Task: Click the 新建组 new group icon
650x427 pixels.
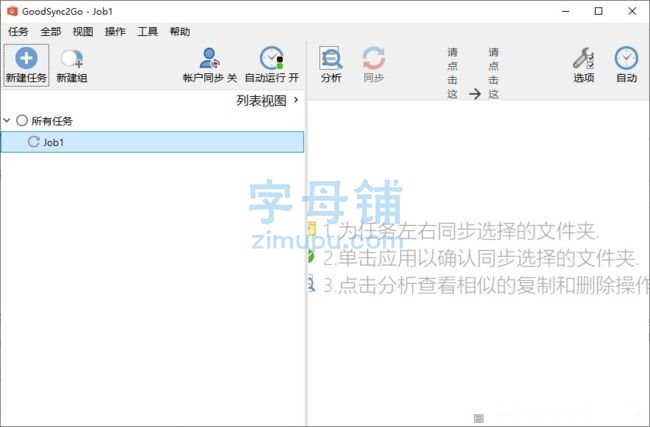Action: (72, 58)
